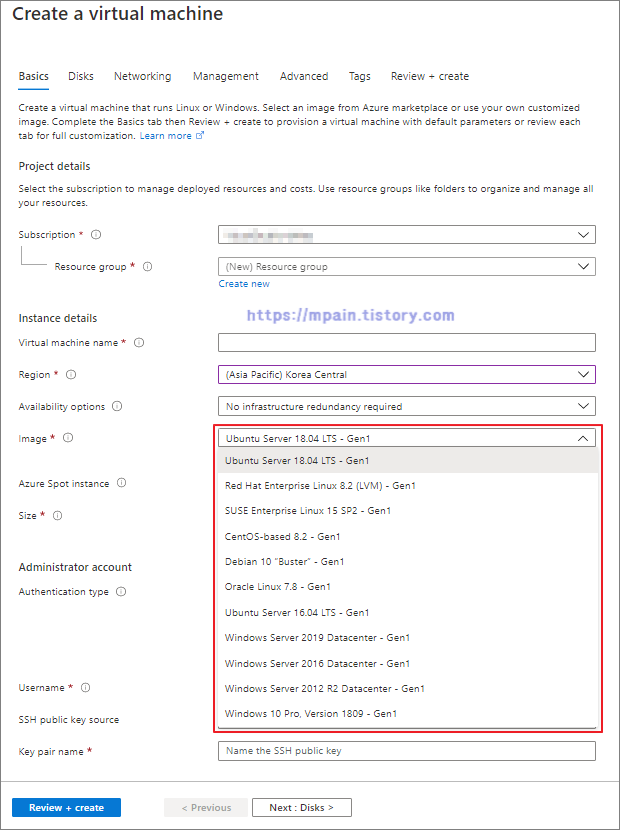The width and height of the screenshot is (620, 830).
Task: Click info icon beside Azure Spot instance
Action: click(x=121, y=483)
